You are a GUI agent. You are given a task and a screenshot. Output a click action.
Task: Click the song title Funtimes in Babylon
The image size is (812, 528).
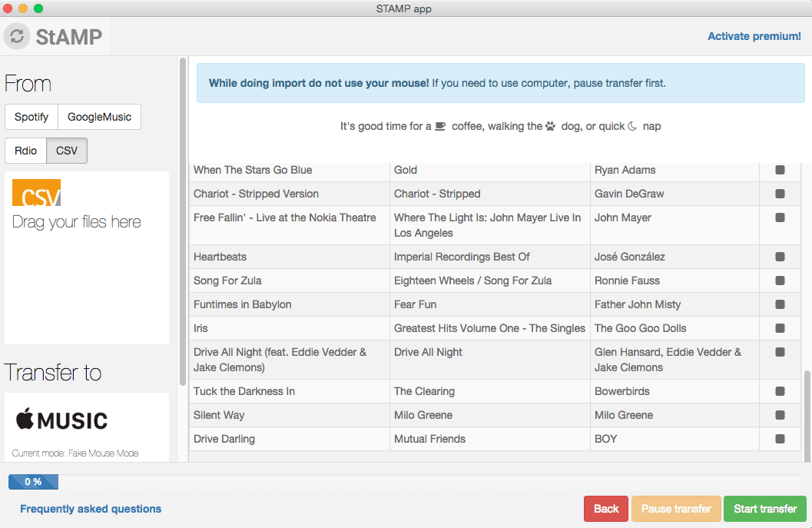242,304
